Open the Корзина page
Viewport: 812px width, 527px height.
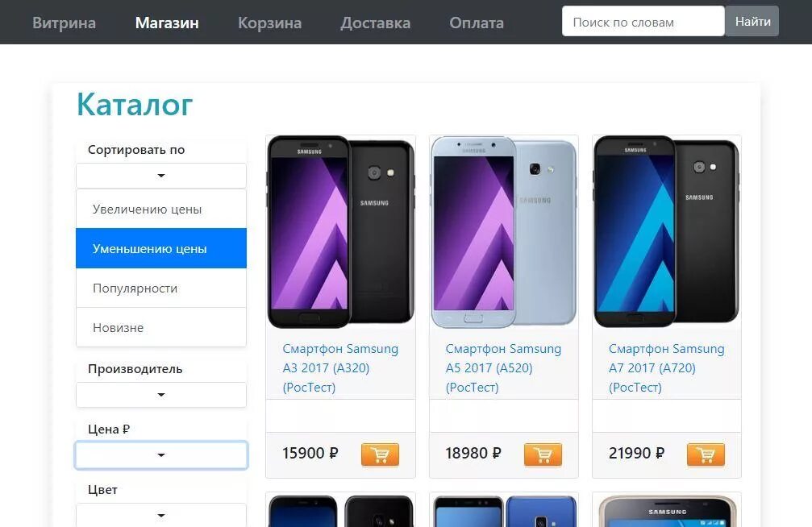[x=270, y=23]
